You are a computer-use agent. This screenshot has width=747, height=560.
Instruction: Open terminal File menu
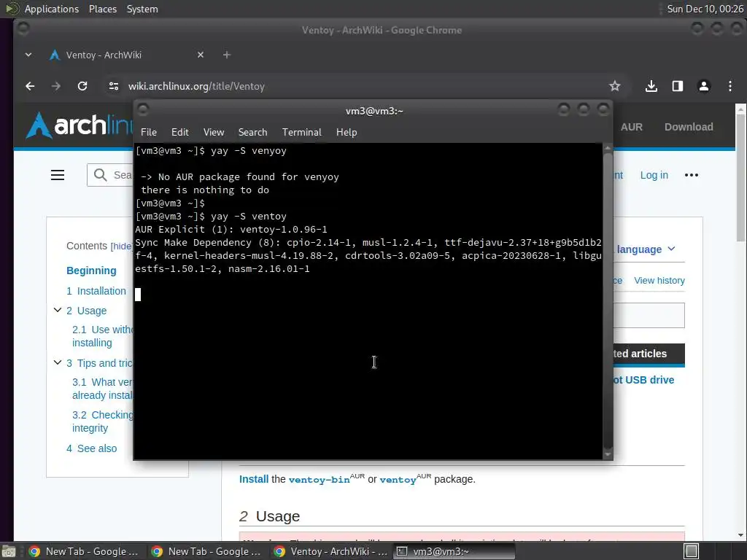click(149, 133)
